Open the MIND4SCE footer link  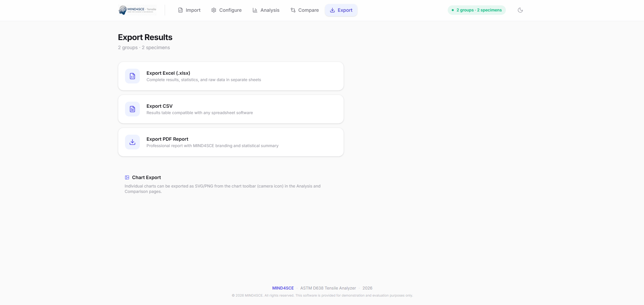click(x=283, y=288)
